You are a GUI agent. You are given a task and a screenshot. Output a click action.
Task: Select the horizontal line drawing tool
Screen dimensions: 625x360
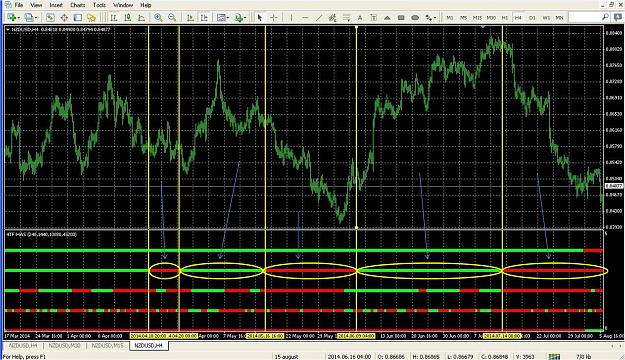tap(305, 18)
